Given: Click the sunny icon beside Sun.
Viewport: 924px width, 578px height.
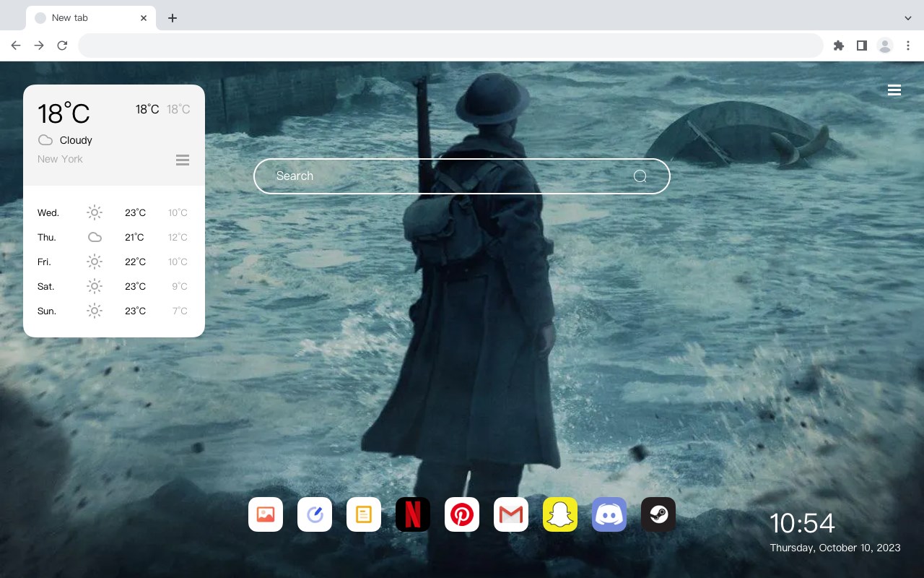Looking at the screenshot, I should pos(95,311).
